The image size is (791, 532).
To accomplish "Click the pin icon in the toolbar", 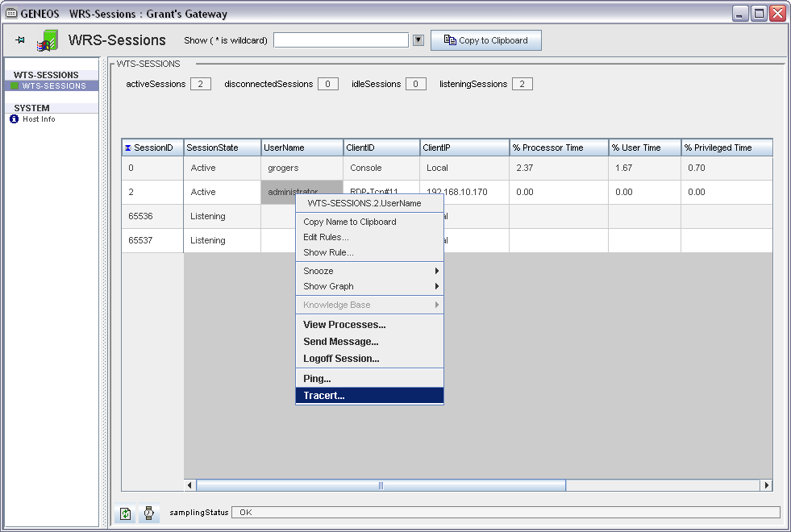I will tap(20, 40).
